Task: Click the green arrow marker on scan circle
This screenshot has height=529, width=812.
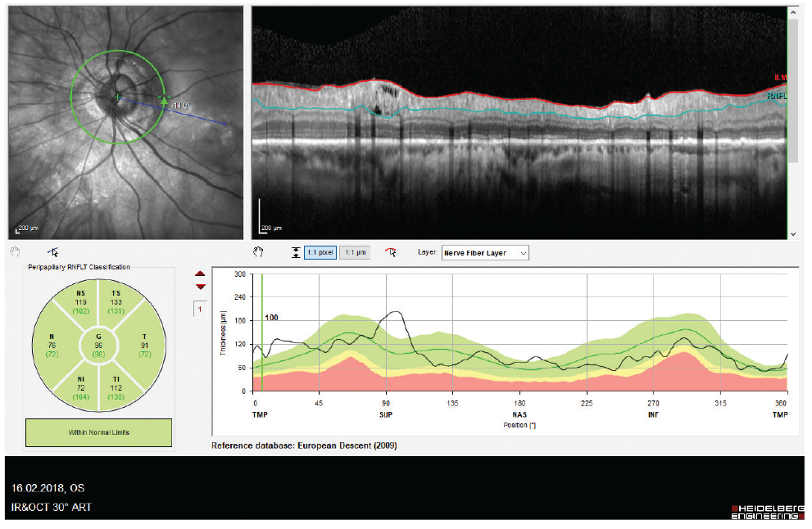Action: point(164,101)
